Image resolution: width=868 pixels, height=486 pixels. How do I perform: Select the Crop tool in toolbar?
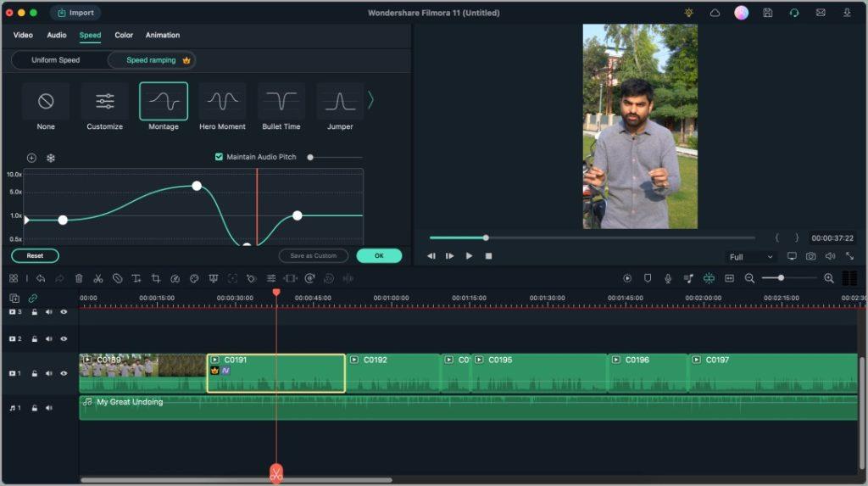(156, 278)
